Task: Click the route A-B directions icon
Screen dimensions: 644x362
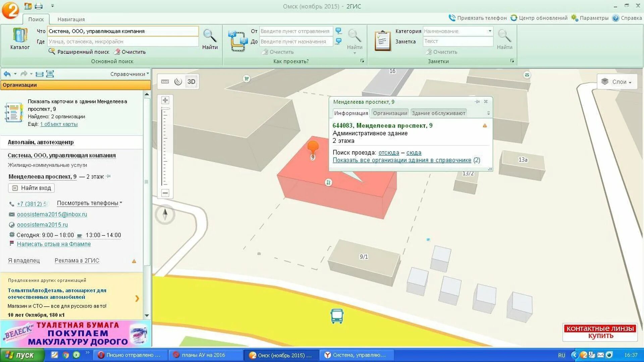Action: coord(238,41)
